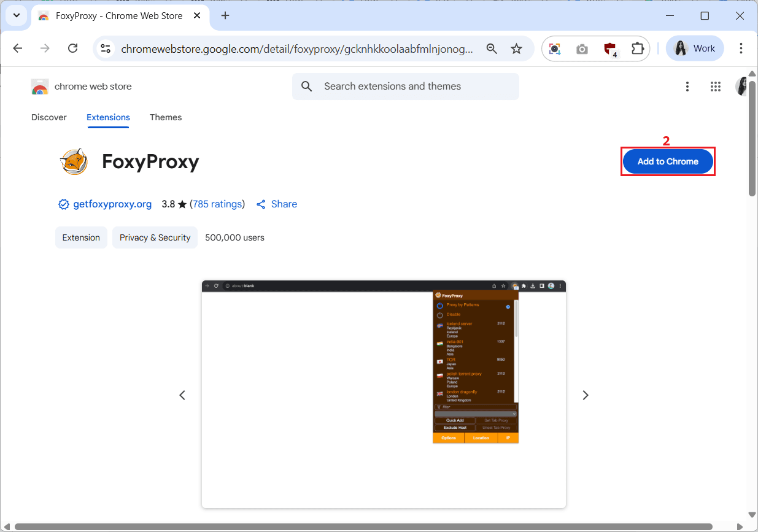Click the Search extensions and themes field
Image resolution: width=758 pixels, height=532 pixels.
point(406,87)
